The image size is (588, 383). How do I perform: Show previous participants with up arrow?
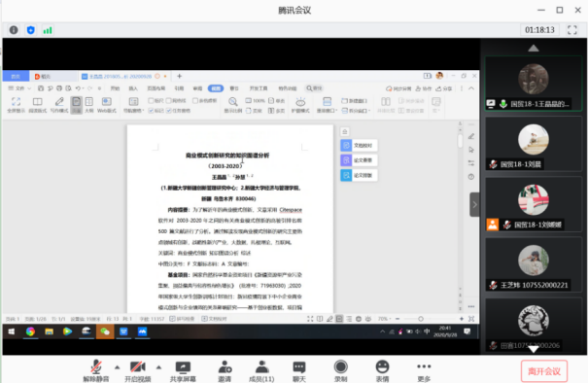534,48
